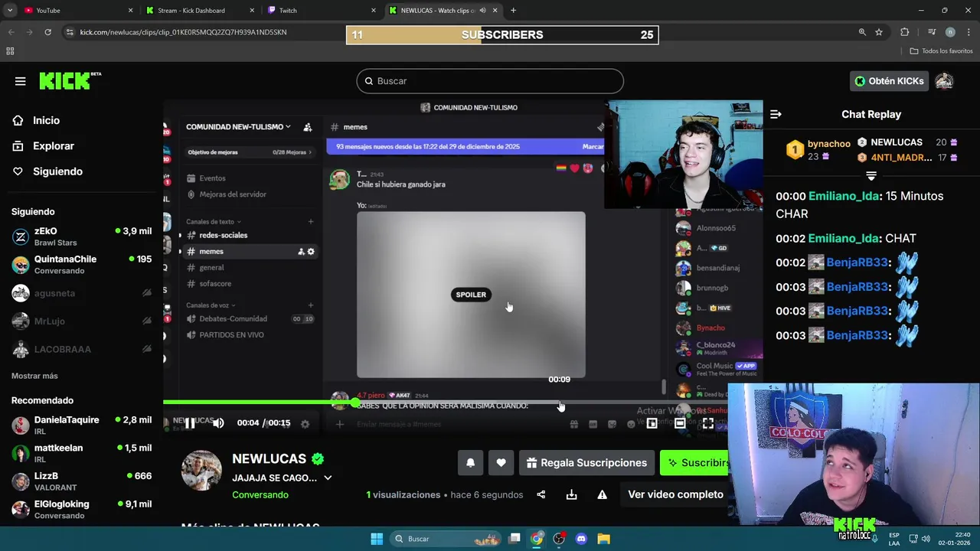Mute the clip volume speaker
Screen dimensions: 980x551
point(218,422)
